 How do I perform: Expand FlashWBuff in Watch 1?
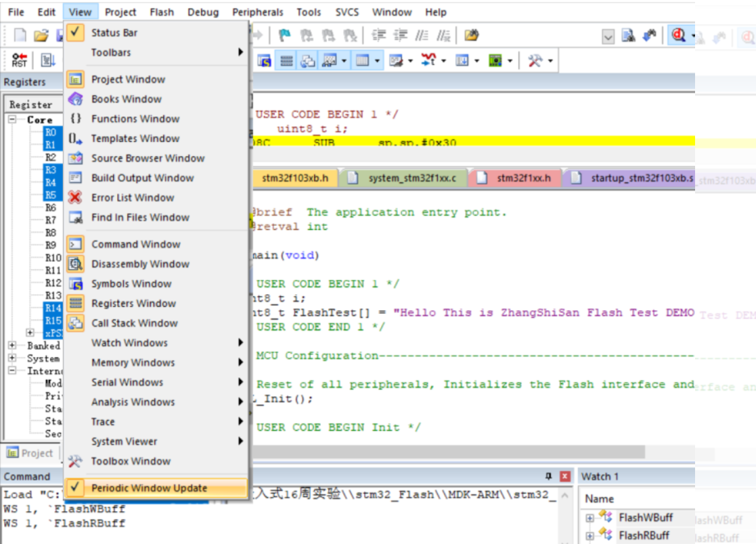590,518
